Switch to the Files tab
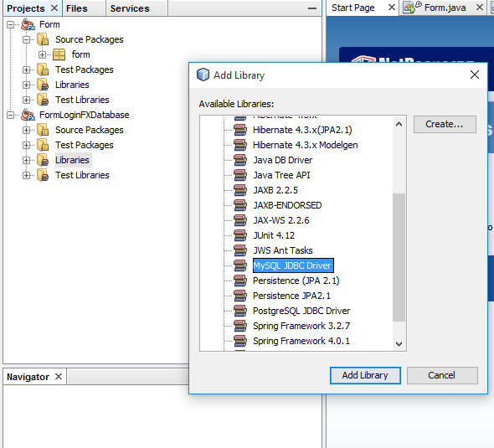This screenshot has height=448, width=494. point(77,8)
